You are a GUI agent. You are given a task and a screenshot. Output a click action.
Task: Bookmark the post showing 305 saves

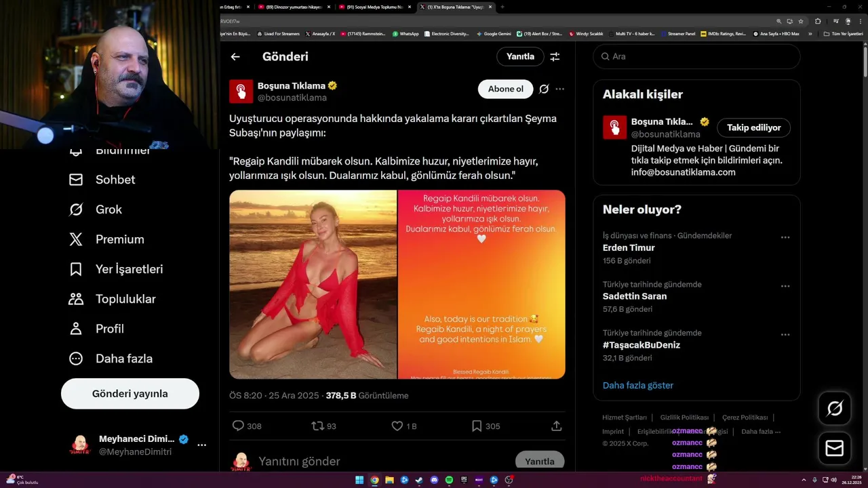477,426
